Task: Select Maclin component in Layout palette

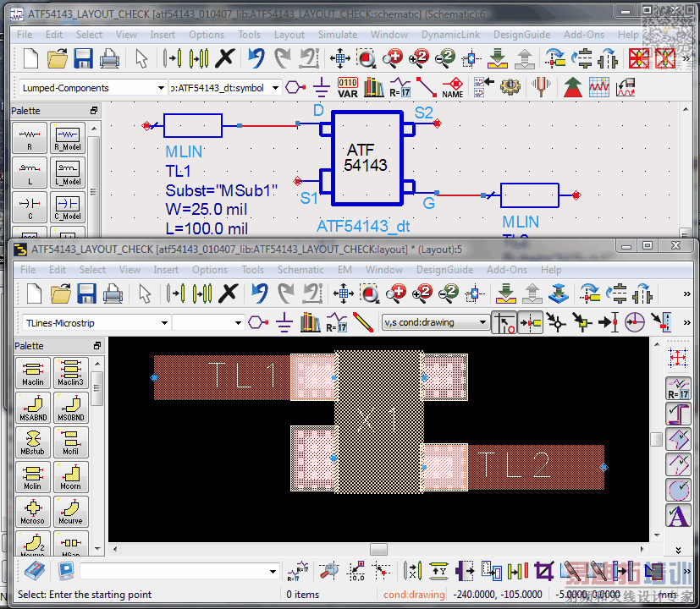Action: (x=33, y=373)
